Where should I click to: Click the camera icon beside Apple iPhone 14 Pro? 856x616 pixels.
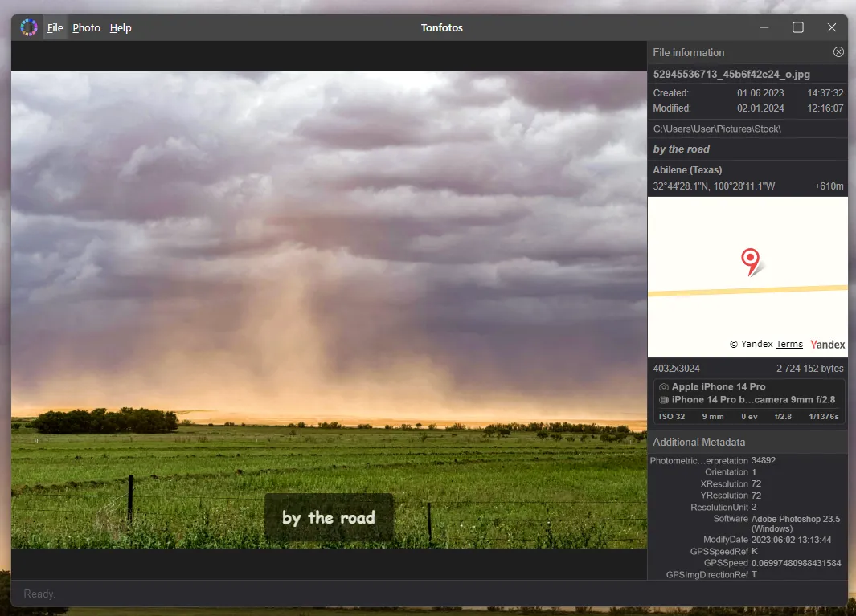[x=664, y=387]
